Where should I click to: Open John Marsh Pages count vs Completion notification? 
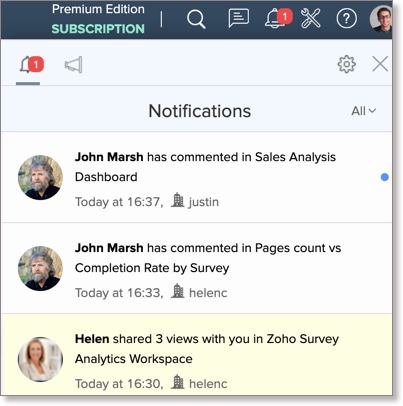coord(197,268)
